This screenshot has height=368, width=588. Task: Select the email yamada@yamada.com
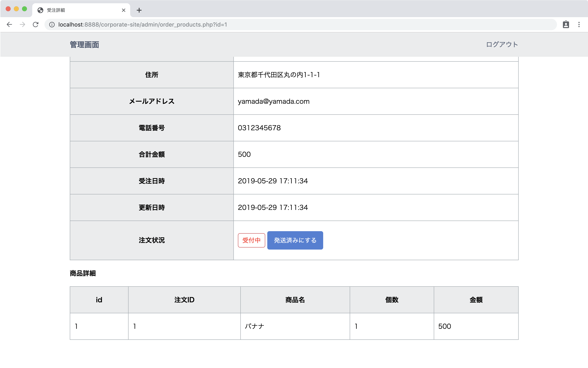tap(274, 101)
